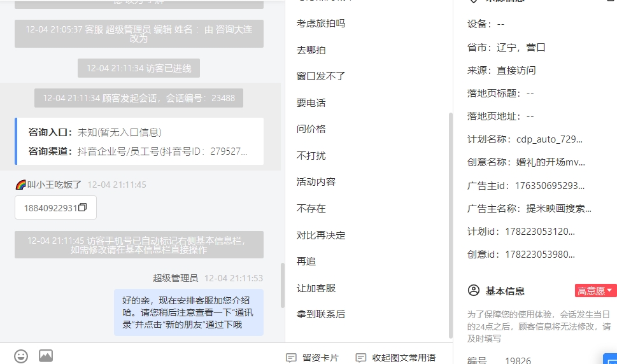Click the 广告主名称 提米映画搜索 value
The width and height of the screenshot is (617, 364).
[x=559, y=208]
